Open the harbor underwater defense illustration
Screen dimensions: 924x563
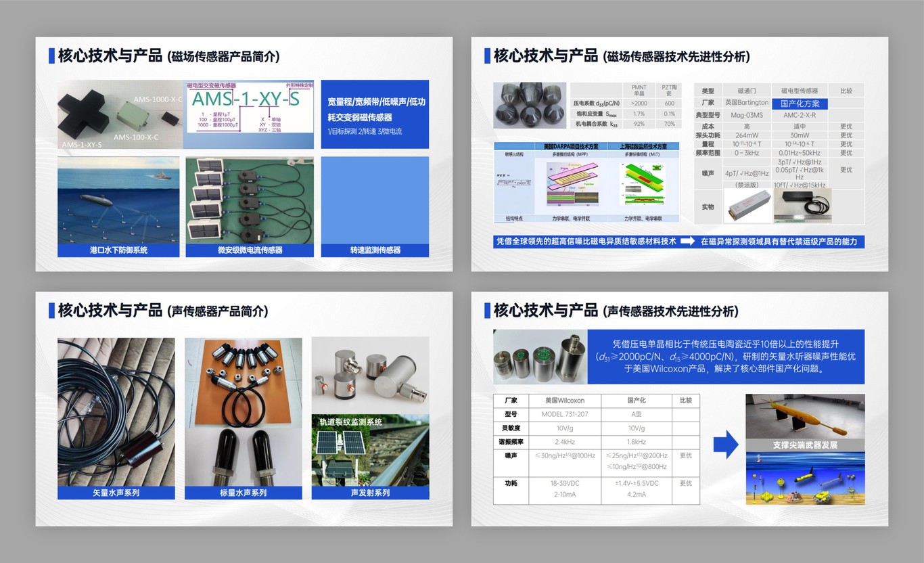(x=118, y=200)
